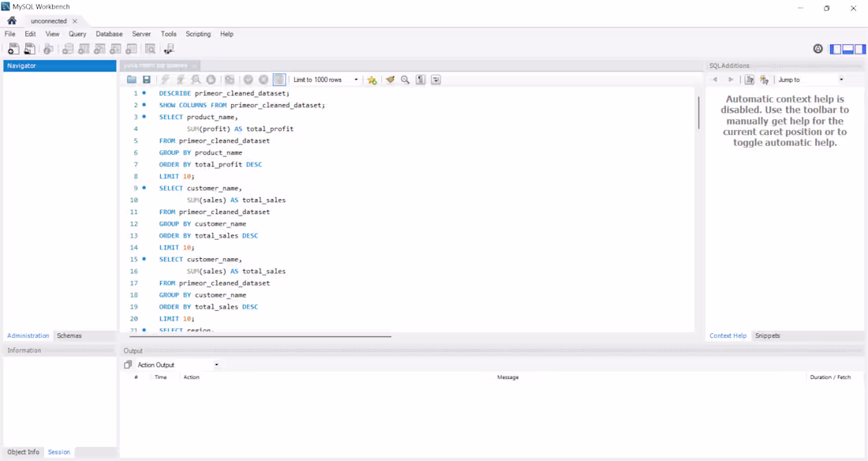868x461 pixels.
Task: Open the Action Output type dropdown
Action: pos(178,365)
